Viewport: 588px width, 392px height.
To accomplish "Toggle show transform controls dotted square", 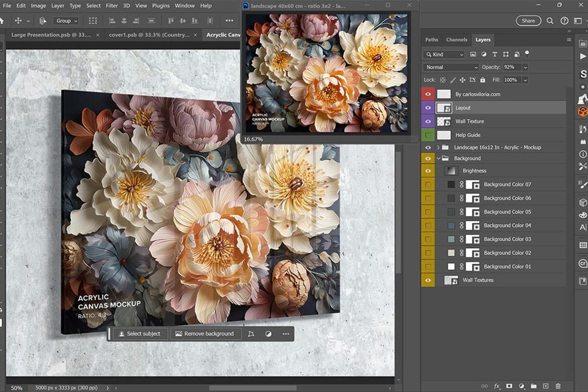I will tap(92, 21).
